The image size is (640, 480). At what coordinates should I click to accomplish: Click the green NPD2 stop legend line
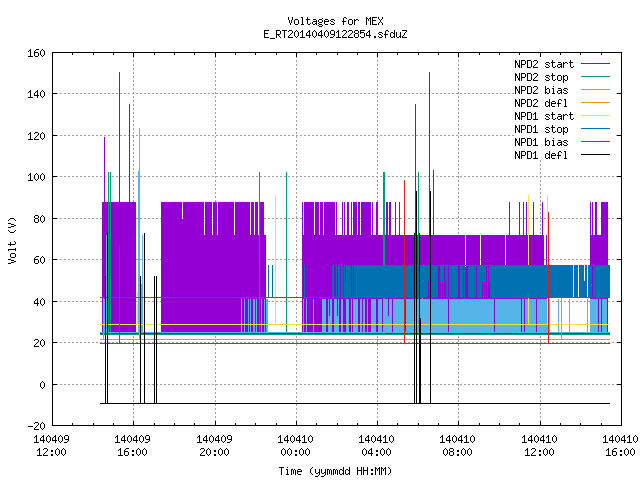(596, 77)
